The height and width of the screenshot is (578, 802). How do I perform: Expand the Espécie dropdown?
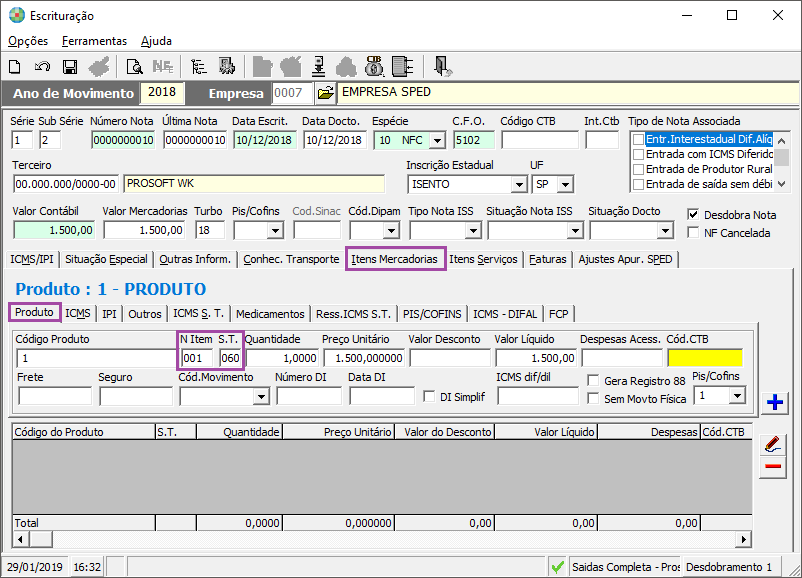pos(437,140)
